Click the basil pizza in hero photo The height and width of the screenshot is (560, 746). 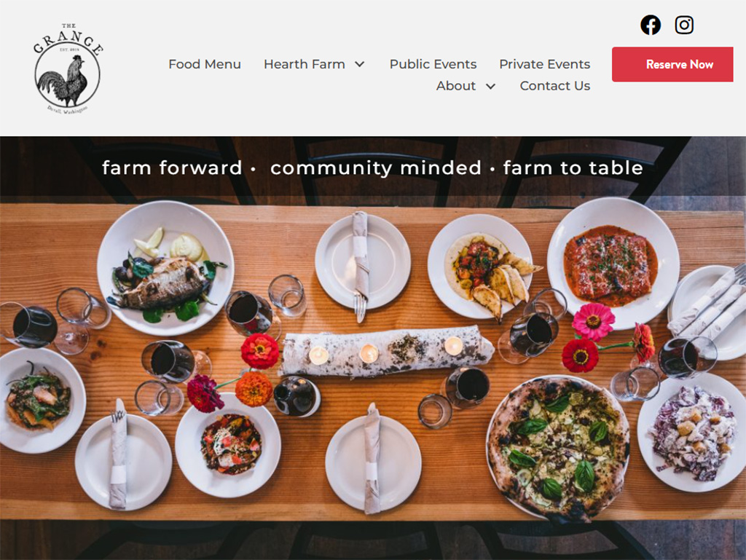coord(558,447)
